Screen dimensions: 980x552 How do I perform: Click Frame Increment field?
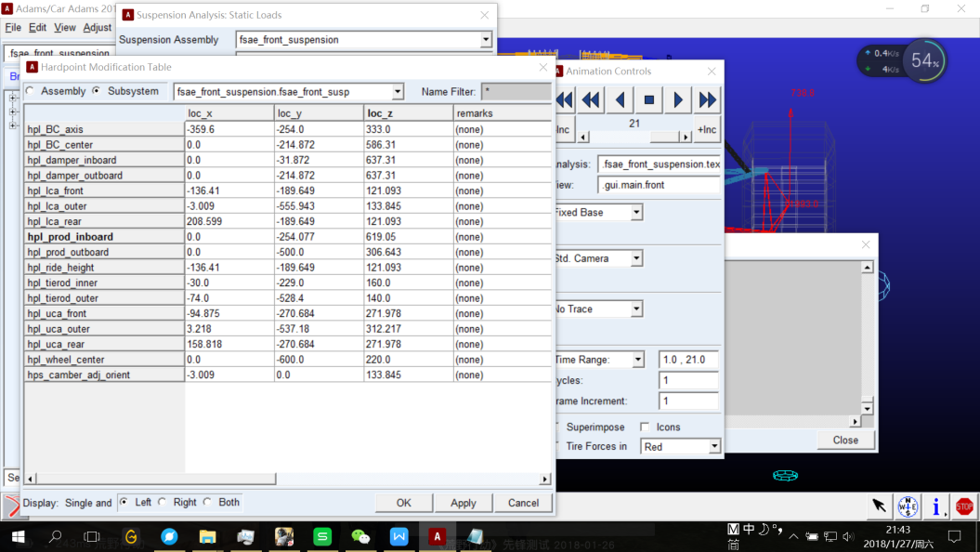pos(688,401)
